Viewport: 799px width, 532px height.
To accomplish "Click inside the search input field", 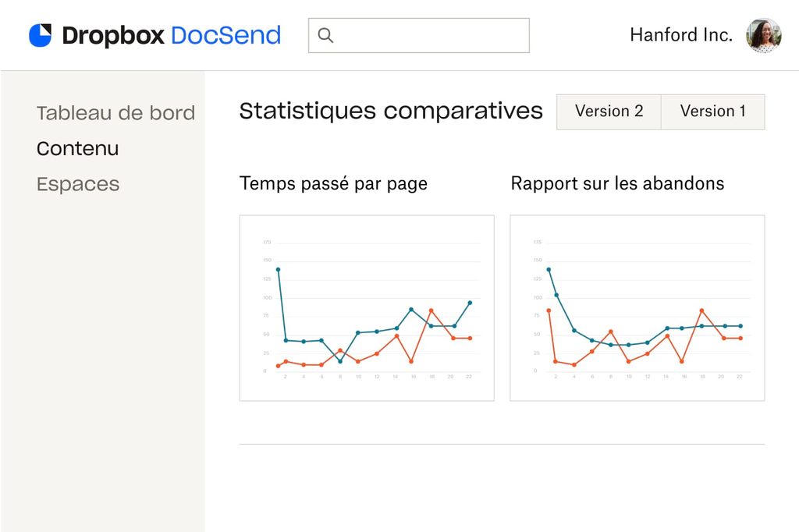I will pos(418,35).
